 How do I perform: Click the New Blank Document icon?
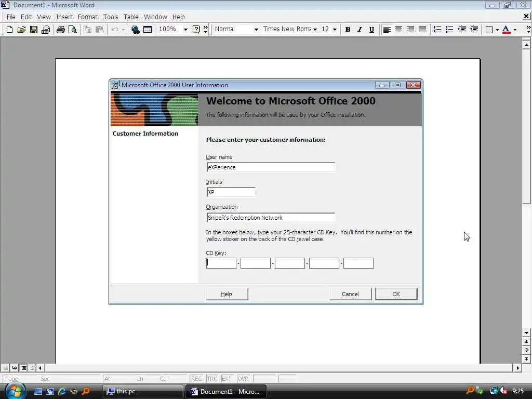[9, 30]
